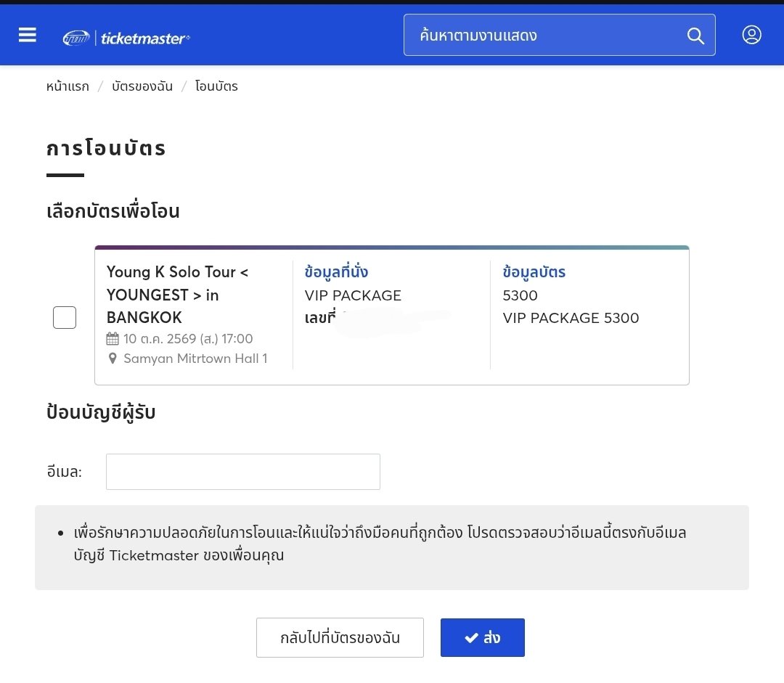Viewport: 784px width, 683px height.
Task: Select the event title Young K Solo Tour
Action: 177,295
